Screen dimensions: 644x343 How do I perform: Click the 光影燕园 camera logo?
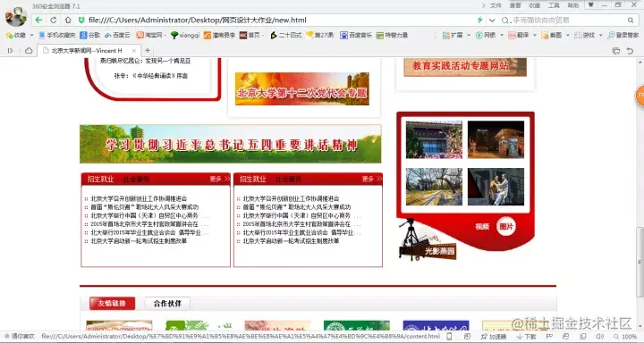pyautogui.click(x=428, y=240)
